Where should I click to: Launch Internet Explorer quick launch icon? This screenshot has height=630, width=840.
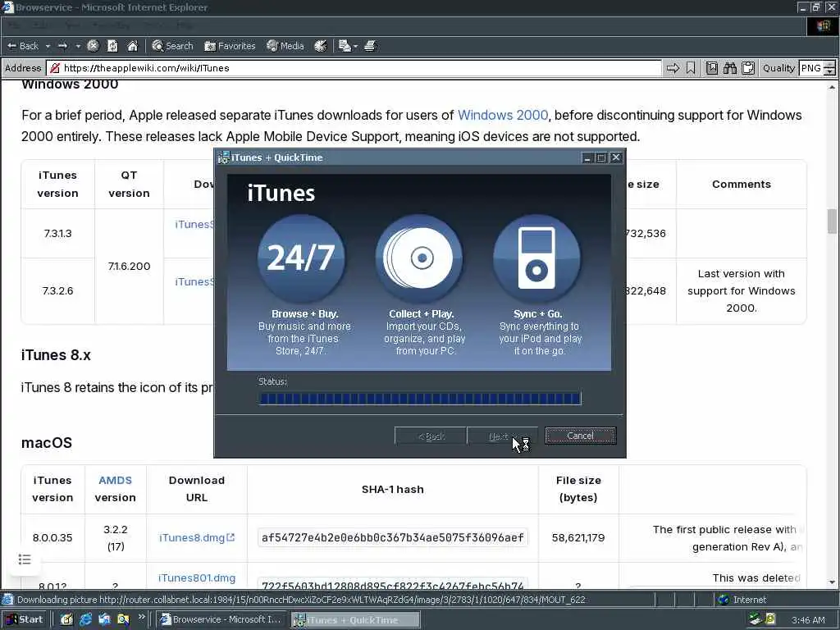(85, 620)
